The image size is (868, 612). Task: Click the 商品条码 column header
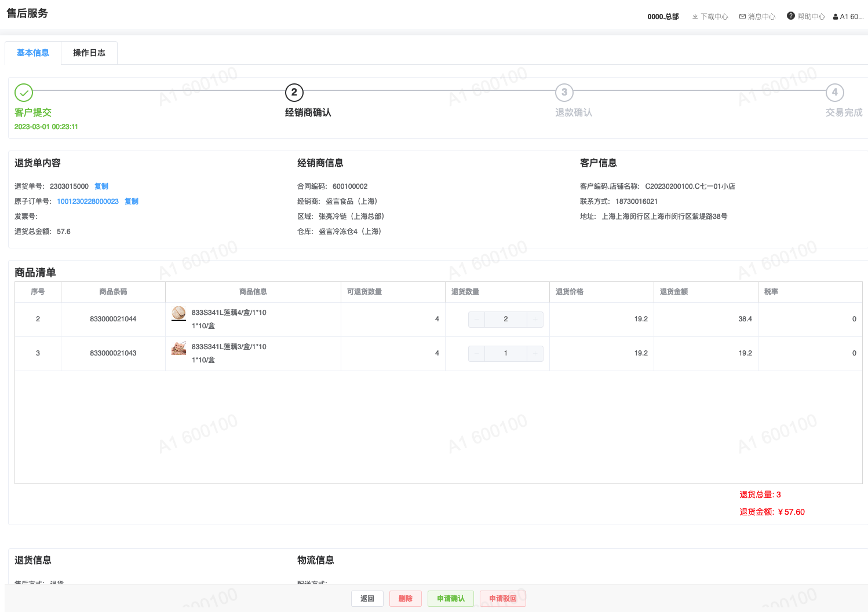click(113, 292)
